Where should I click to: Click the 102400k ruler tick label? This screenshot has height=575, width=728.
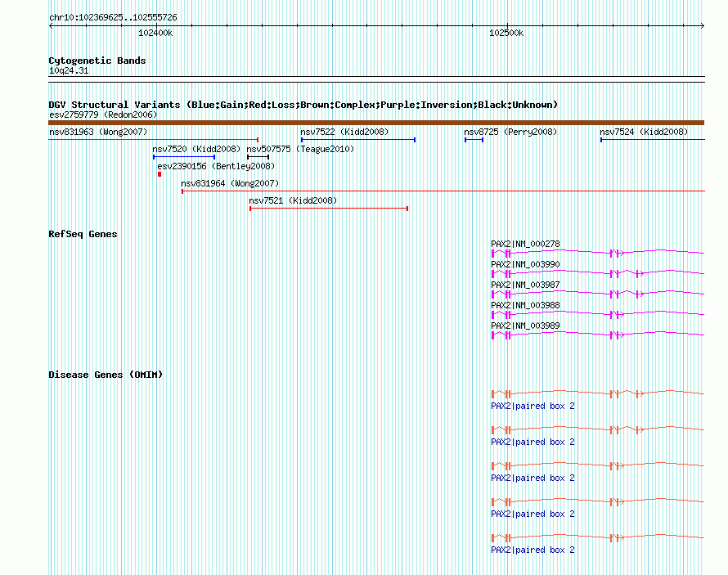155,33
